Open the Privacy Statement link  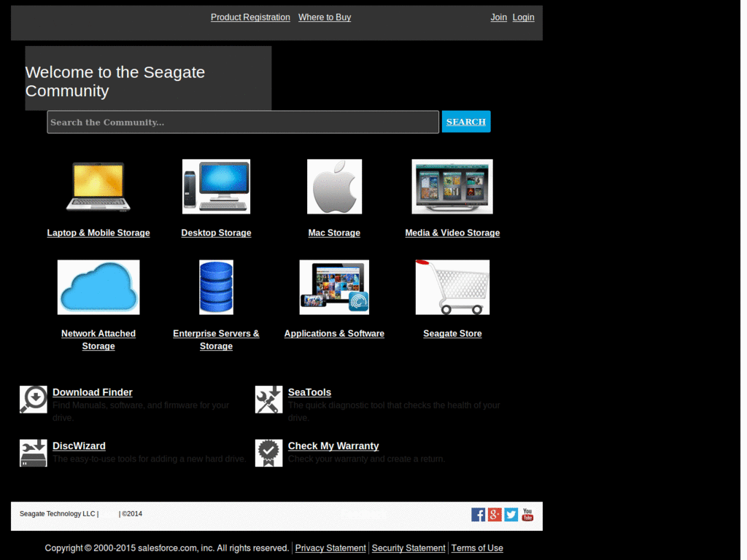pos(330,548)
